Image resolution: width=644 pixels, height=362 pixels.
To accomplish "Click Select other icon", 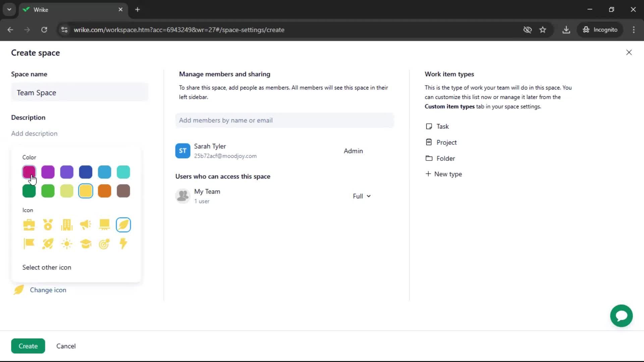I will click(x=47, y=267).
